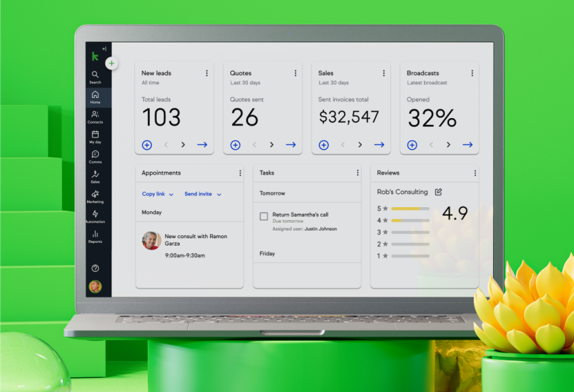The height and width of the screenshot is (392, 574).
Task: Open Contacts in the sidebar
Action: coord(95,117)
